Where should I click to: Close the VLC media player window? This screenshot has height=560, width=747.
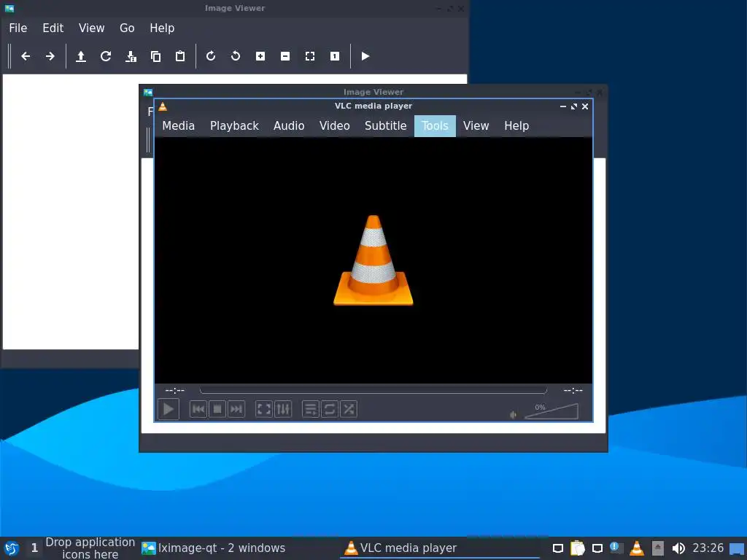click(x=585, y=106)
